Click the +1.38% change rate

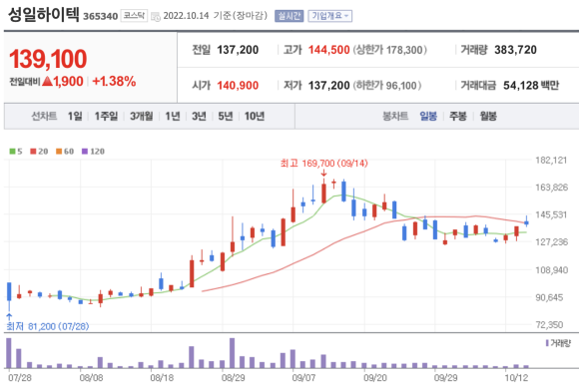tap(114, 81)
